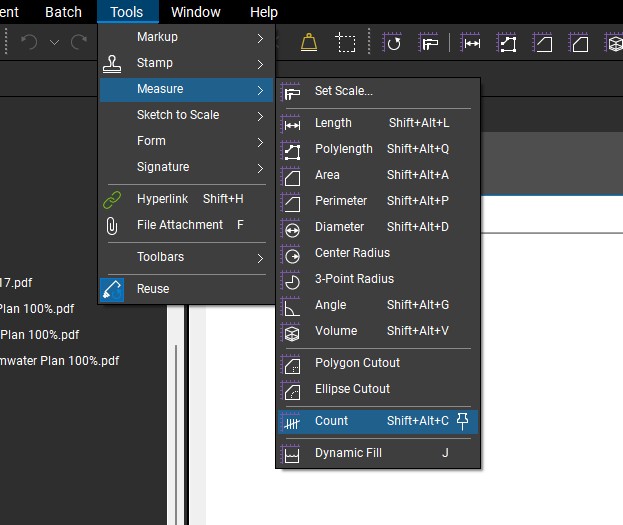Screen dimensions: 623x525
Task: Open the Window menu
Action: point(195,12)
